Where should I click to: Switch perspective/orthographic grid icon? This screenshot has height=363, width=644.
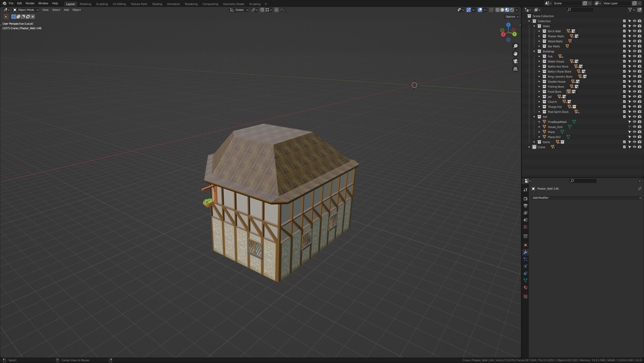515,69
